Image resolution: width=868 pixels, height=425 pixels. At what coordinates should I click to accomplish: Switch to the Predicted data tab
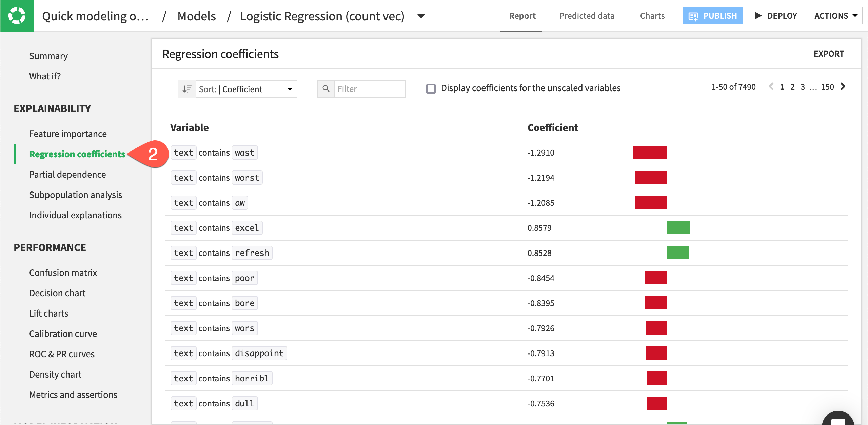pos(586,16)
